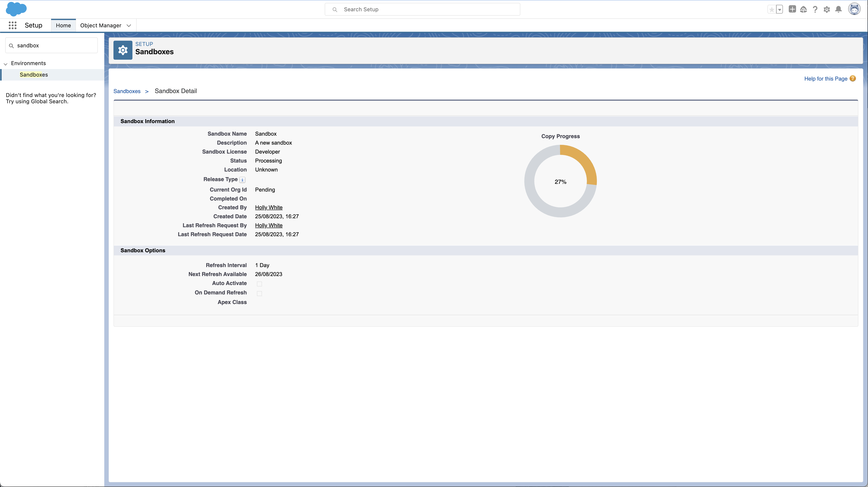
Task: Open the Object Manager dropdown chevron
Action: click(x=129, y=26)
